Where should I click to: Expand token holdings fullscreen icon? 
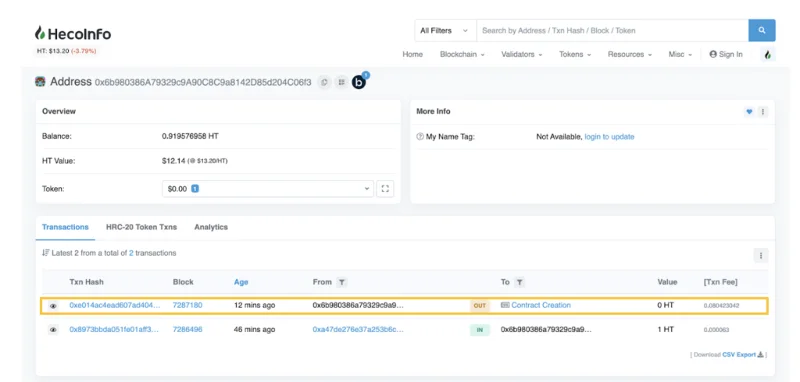pos(385,189)
